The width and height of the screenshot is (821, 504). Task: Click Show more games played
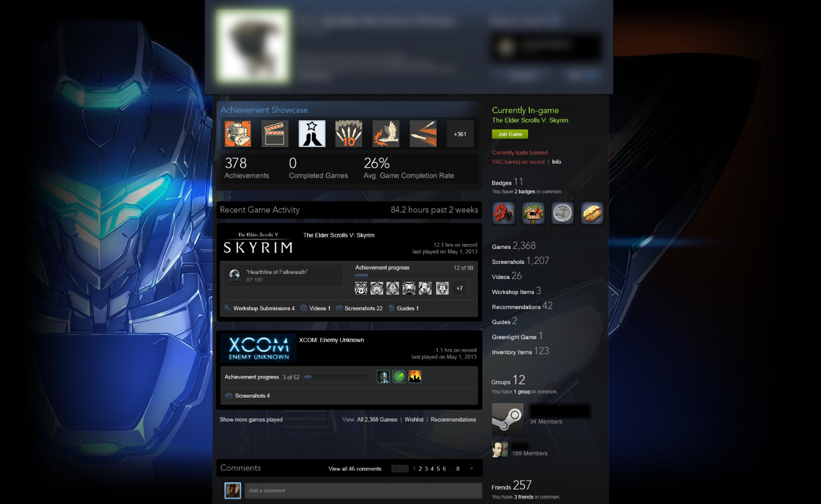point(251,420)
